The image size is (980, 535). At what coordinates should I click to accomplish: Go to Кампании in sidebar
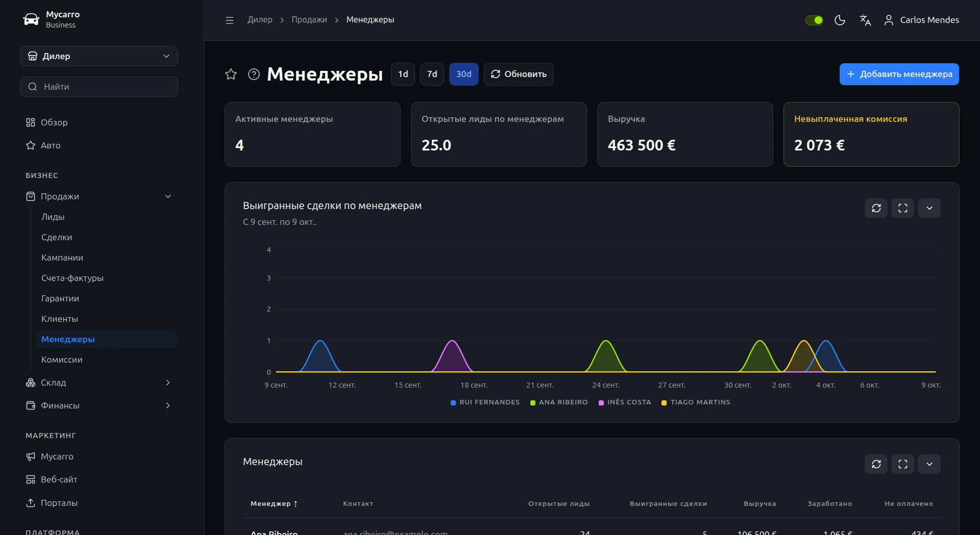[62, 258]
